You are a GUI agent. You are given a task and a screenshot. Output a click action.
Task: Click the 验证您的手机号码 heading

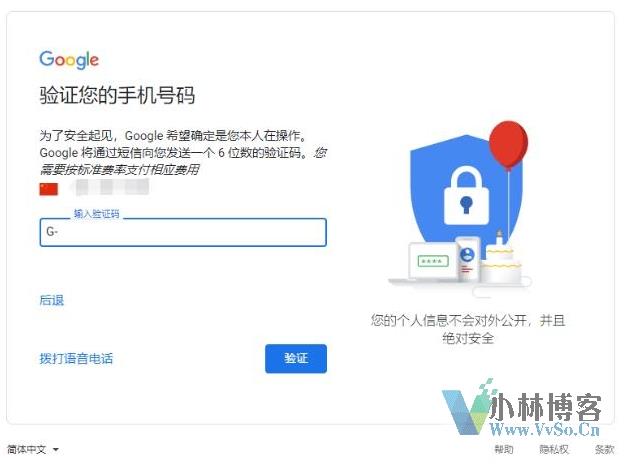pyautogui.click(x=117, y=95)
